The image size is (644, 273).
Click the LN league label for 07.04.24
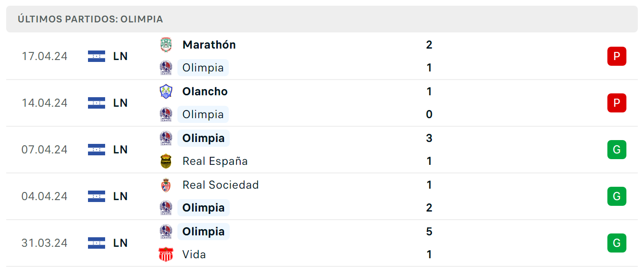click(120, 150)
